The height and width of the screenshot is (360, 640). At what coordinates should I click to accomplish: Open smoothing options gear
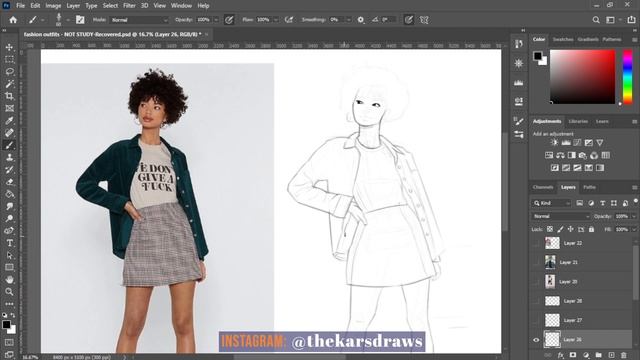click(361, 20)
